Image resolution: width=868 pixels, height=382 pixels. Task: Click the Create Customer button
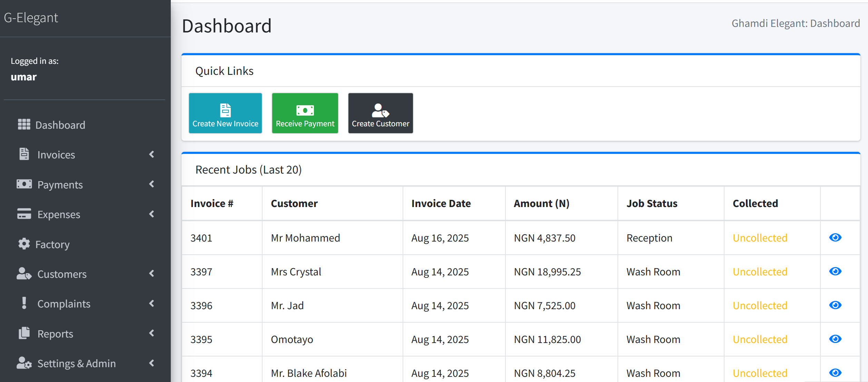[381, 113]
